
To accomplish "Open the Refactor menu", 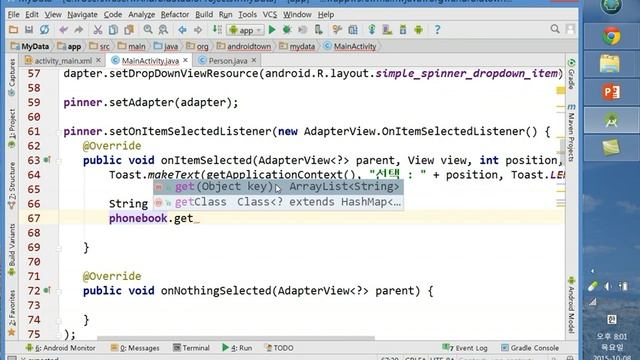I will [x=175, y=14].
